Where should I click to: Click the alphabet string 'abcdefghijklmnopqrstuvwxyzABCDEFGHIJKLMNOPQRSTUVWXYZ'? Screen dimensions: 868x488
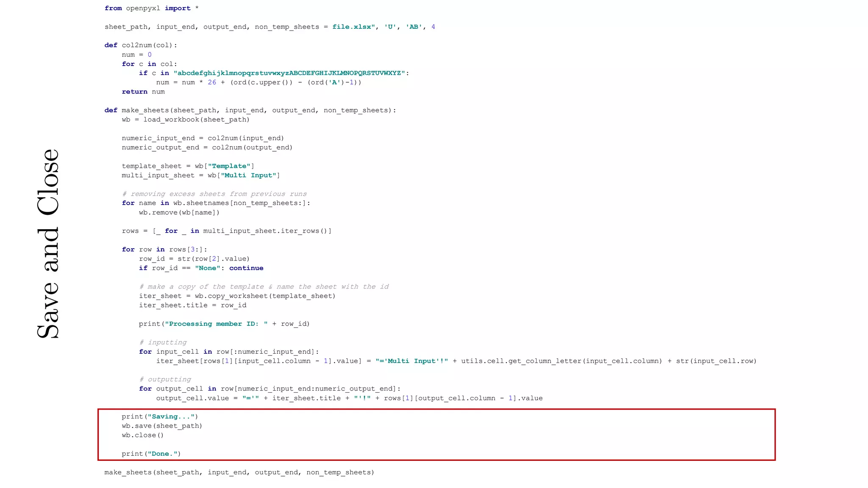click(289, 73)
